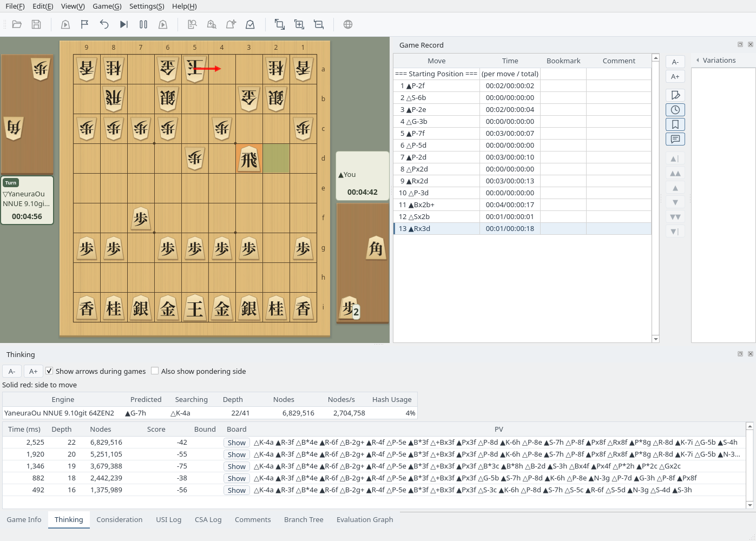This screenshot has height=541, width=756.
Task: Toggle the Comment column with the speech bubble icon
Action: click(x=675, y=139)
